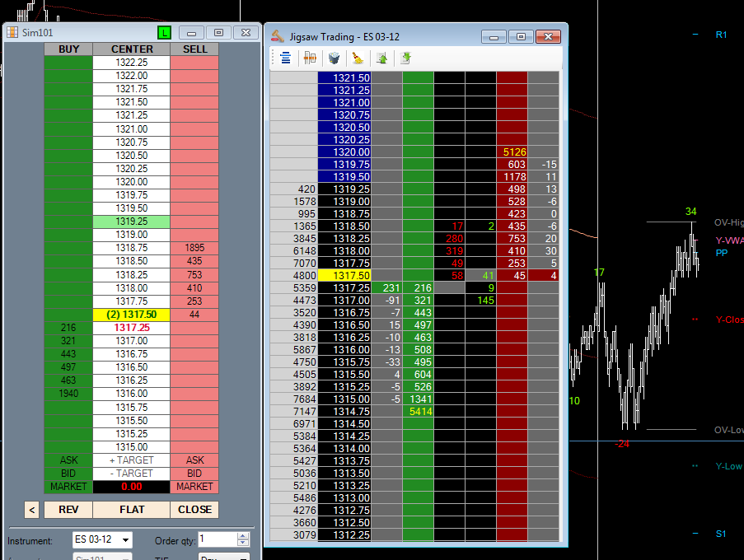Click the Order qty input field
This screenshot has height=560, width=744.
point(218,539)
